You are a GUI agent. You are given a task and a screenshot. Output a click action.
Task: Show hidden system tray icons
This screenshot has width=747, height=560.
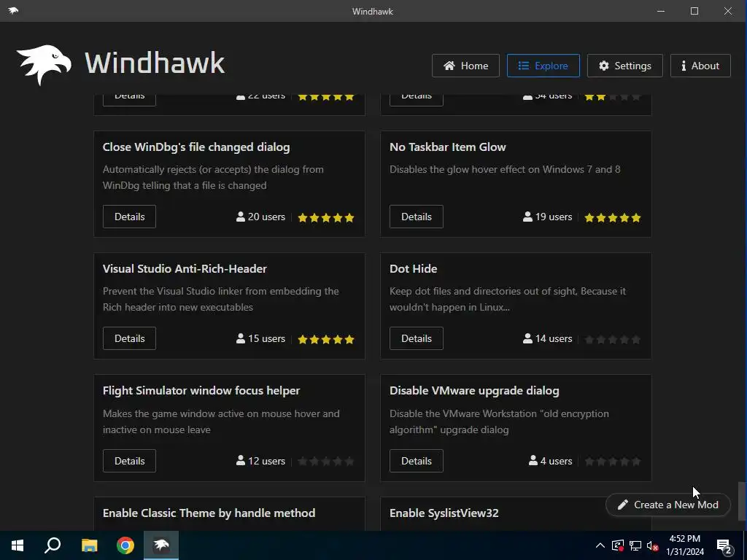coord(600,545)
